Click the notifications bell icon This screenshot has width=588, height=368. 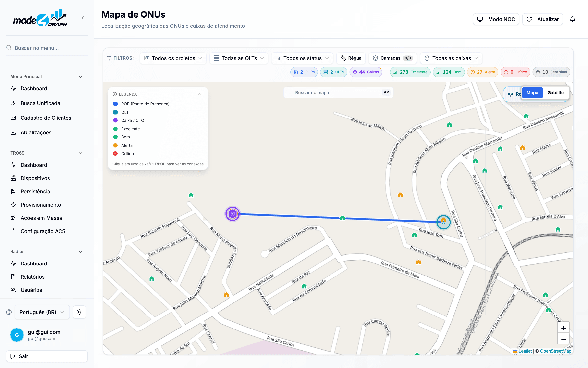(x=572, y=19)
